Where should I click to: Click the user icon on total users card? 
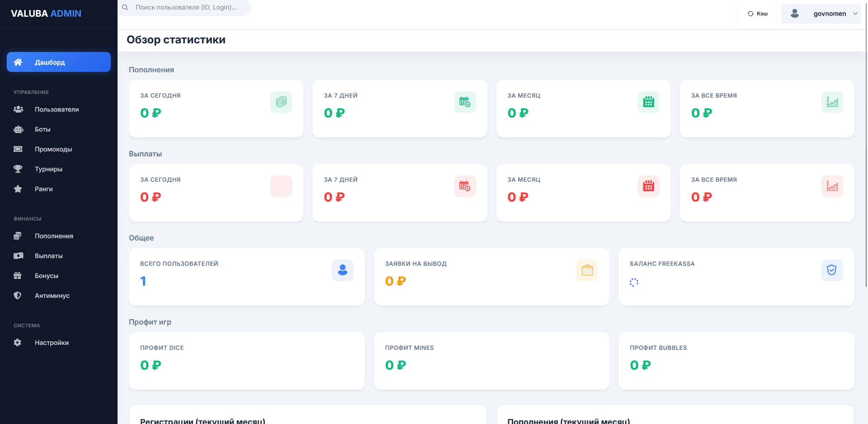click(x=343, y=270)
